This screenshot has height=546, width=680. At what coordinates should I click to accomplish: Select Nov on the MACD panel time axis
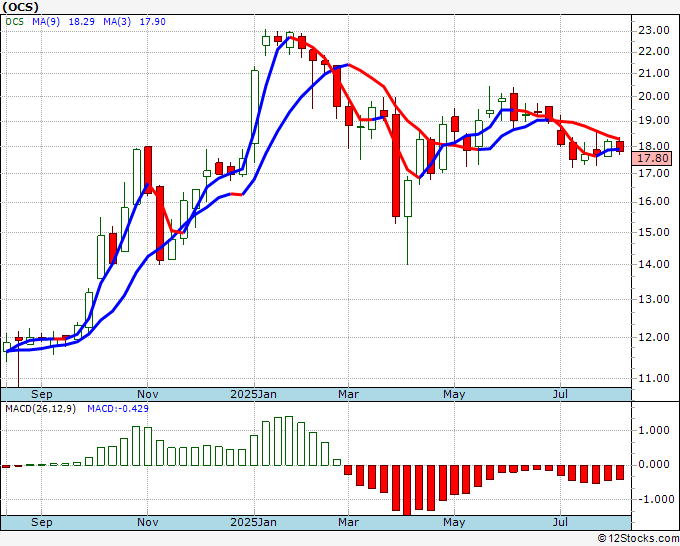tap(147, 522)
